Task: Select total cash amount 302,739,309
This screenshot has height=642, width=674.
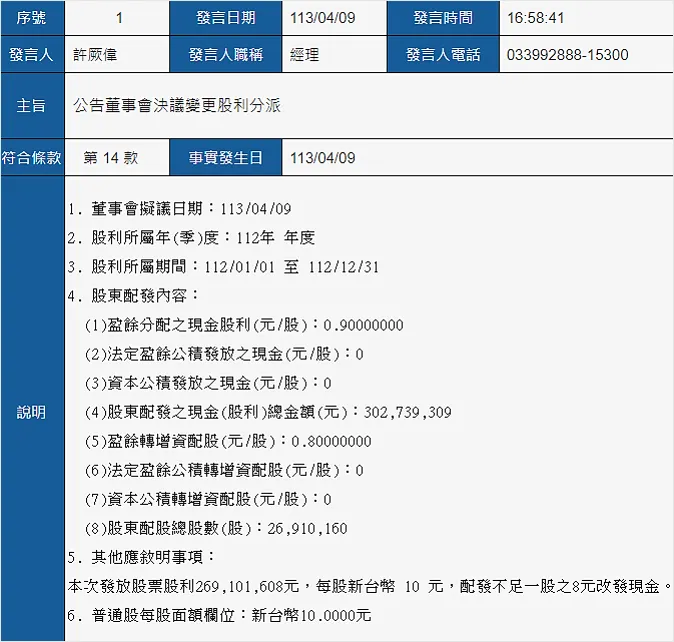Action: (x=407, y=413)
